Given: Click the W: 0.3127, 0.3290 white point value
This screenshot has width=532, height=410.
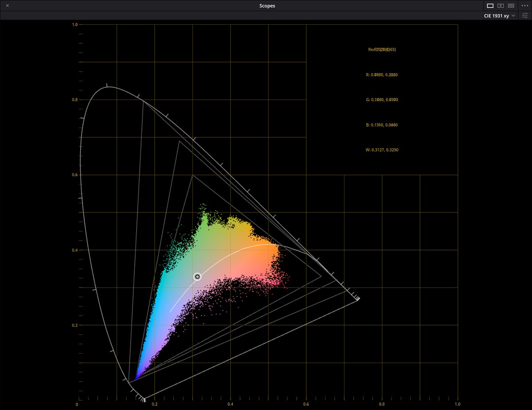Looking at the screenshot, I should point(382,150).
